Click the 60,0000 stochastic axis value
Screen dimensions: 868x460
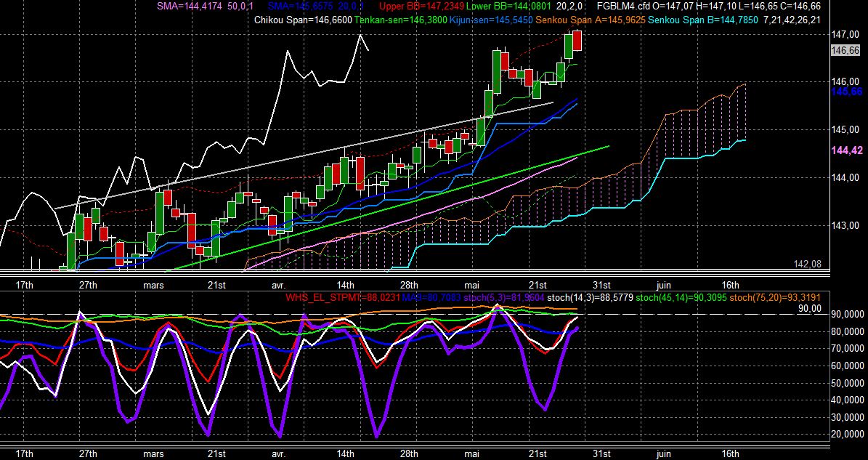tap(847, 366)
